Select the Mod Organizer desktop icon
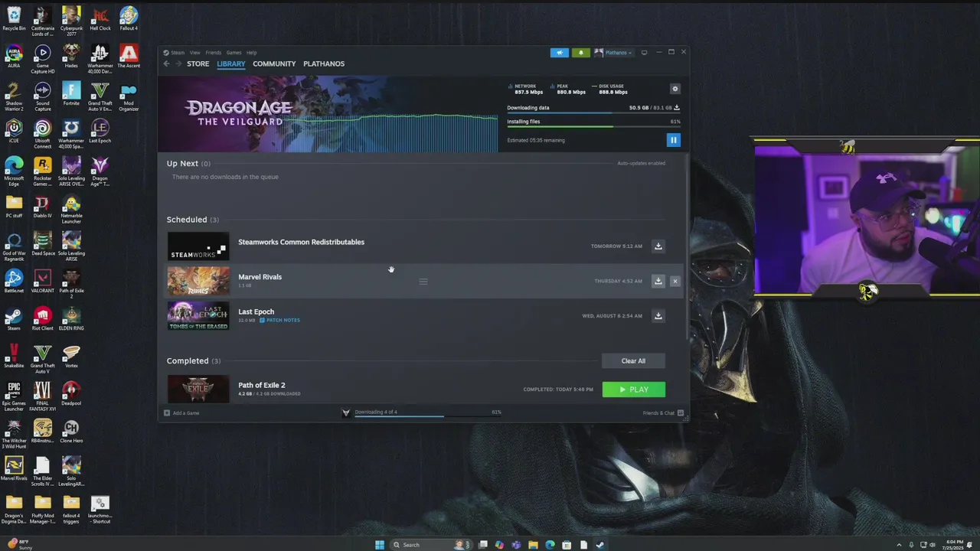The image size is (980, 551). (x=129, y=96)
